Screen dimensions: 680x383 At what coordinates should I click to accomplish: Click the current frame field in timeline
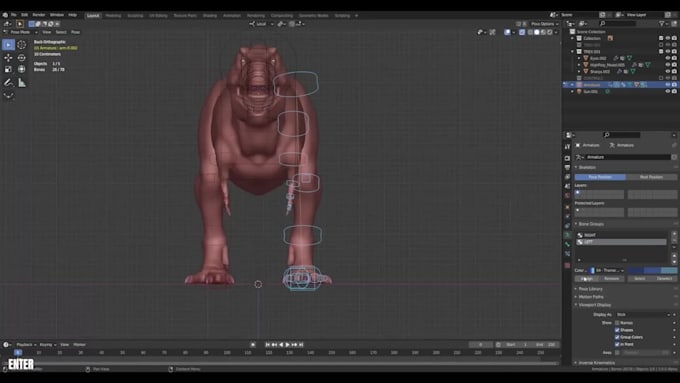[x=481, y=345]
